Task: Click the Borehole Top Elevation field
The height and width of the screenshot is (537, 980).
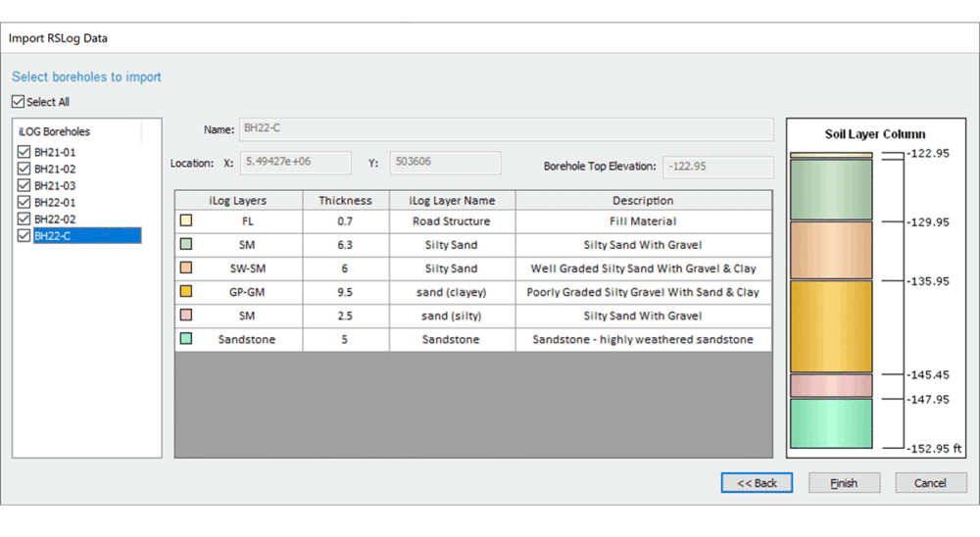Action: [717, 167]
